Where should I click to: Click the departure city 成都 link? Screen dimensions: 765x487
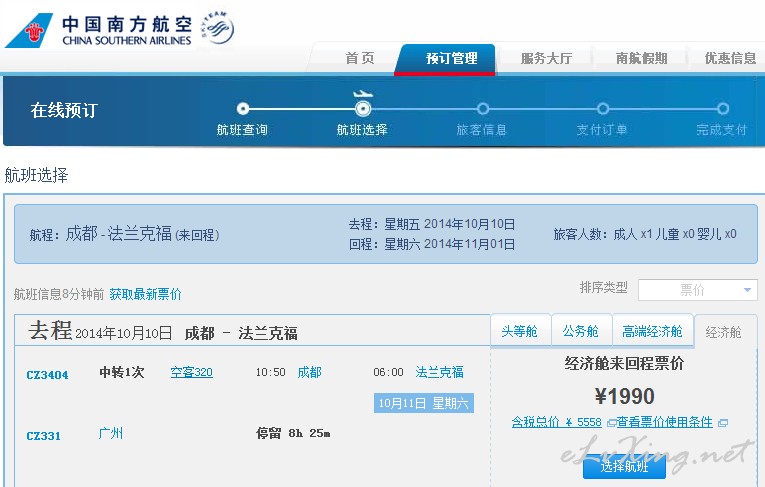click(309, 372)
